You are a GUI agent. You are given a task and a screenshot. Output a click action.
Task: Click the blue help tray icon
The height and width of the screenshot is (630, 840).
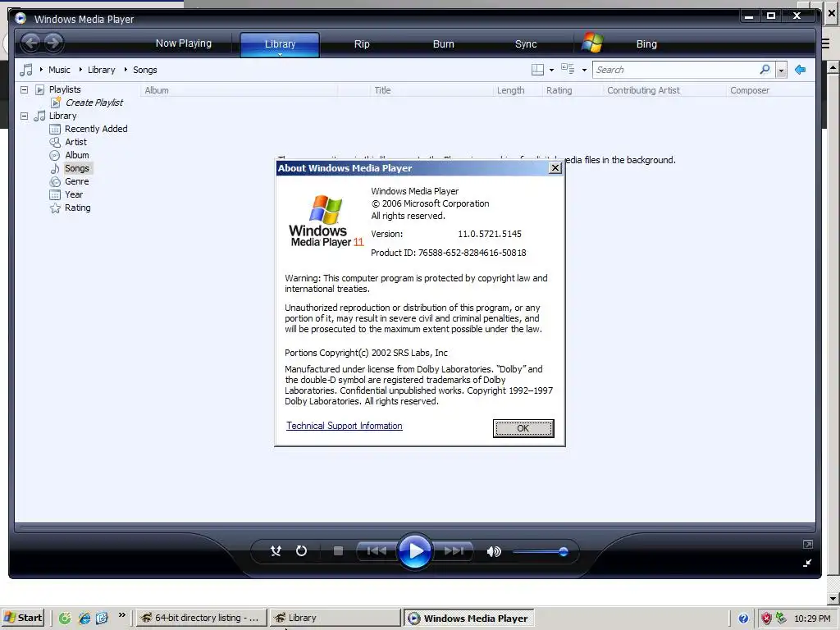(x=743, y=619)
